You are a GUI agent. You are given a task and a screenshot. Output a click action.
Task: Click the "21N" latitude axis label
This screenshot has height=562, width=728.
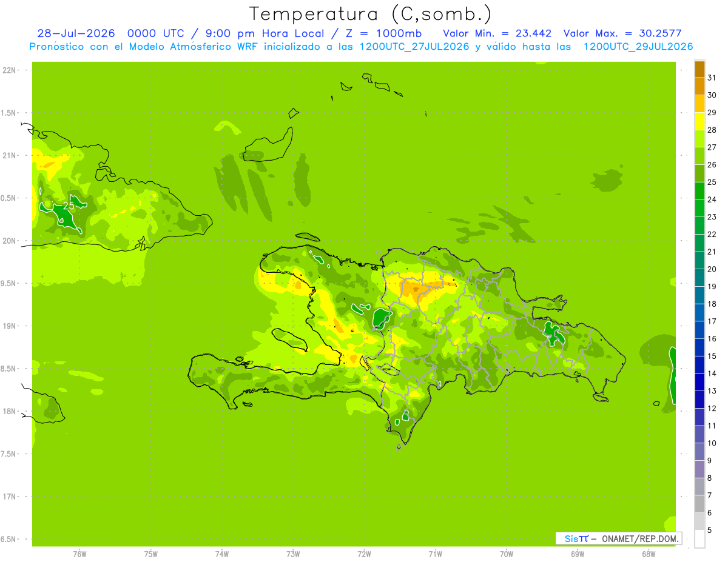9,156
